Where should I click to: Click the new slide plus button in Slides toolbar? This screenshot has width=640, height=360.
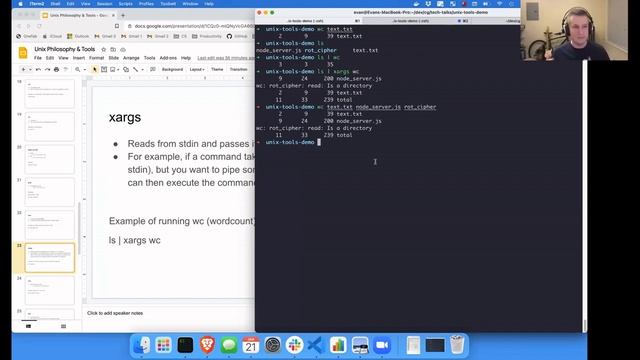pyautogui.click(x=23, y=70)
